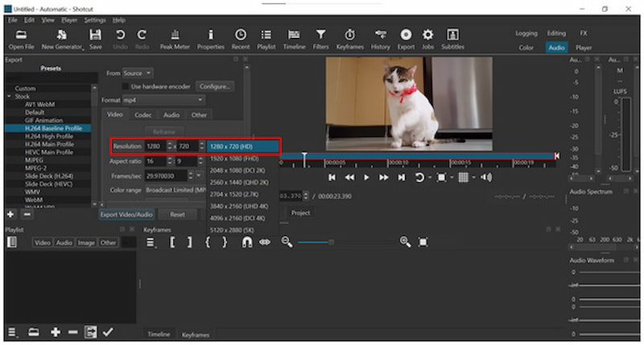Toggle the snapping magnet in Keyframes

(247, 242)
